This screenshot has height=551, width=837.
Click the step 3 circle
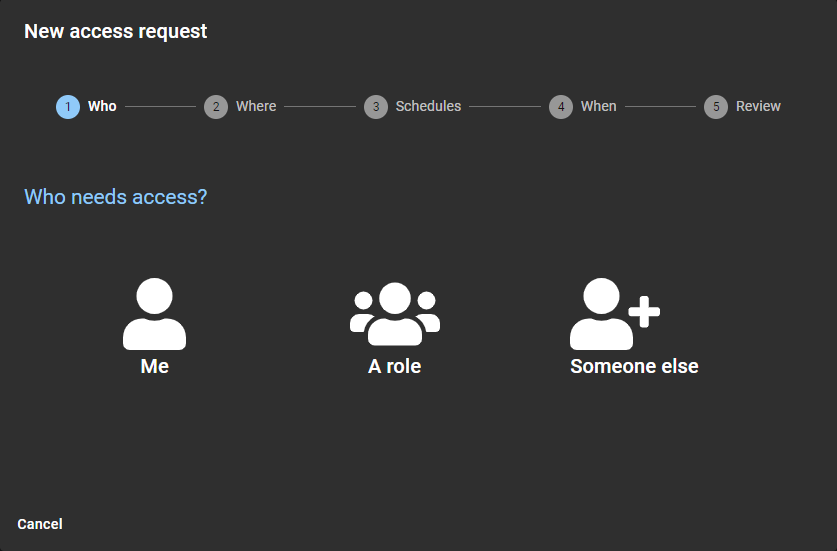coord(375,107)
